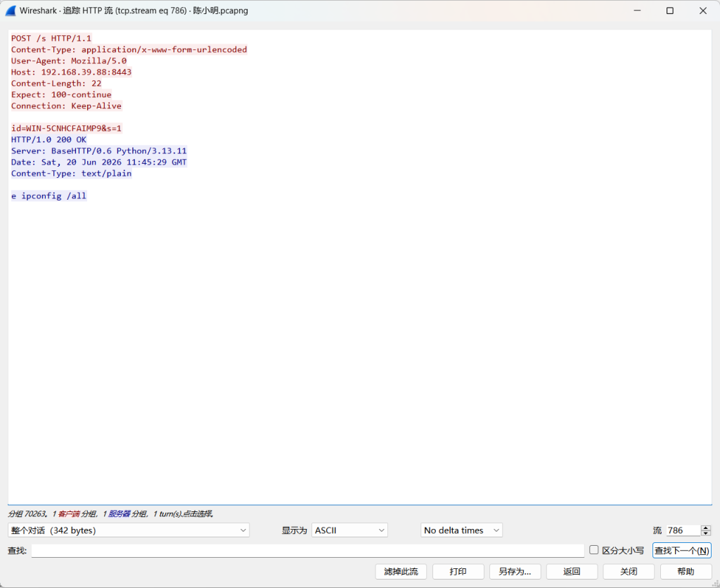This screenshot has width=720, height=588.
Task: Click the Wireshark shark fin title icon
Action: (11, 11)
